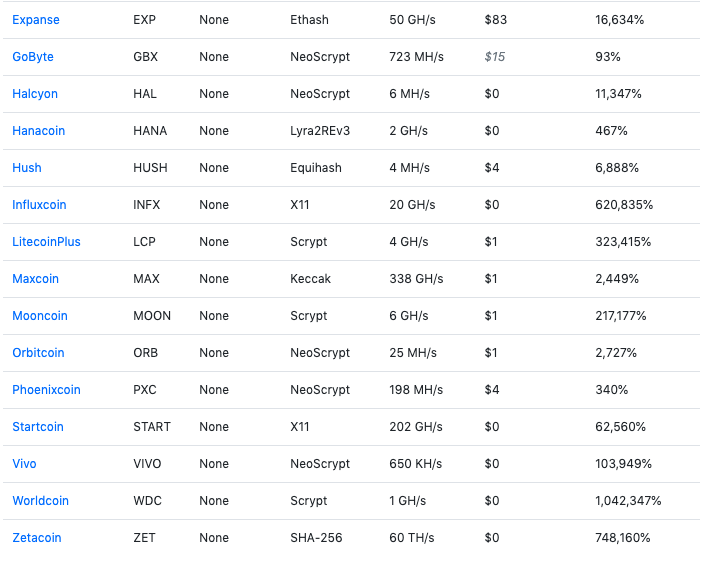This screenshot has width=705, height=566.
Task: Open the GoByte coin page
Action: pos(33,57)
